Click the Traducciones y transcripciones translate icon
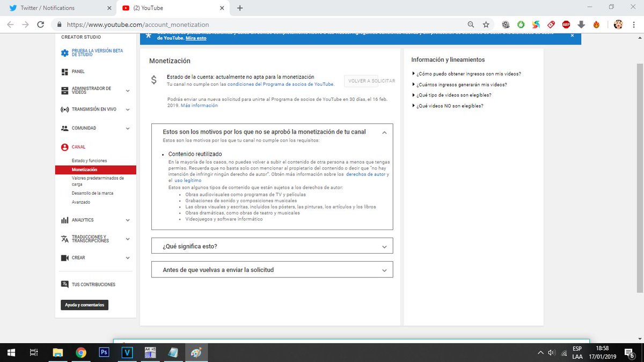 point(64,239)
